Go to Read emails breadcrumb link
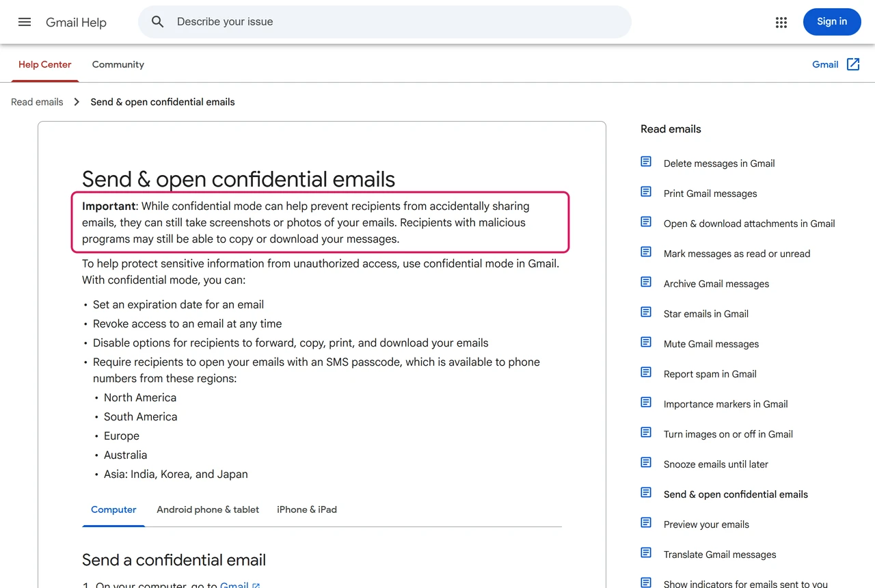 37,102
